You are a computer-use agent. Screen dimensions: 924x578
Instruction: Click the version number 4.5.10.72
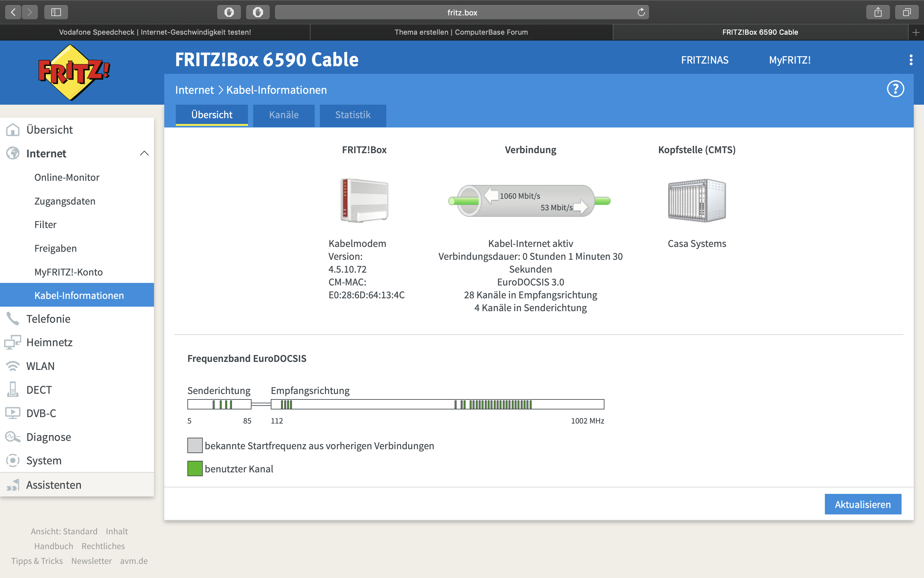pos(347,269)
